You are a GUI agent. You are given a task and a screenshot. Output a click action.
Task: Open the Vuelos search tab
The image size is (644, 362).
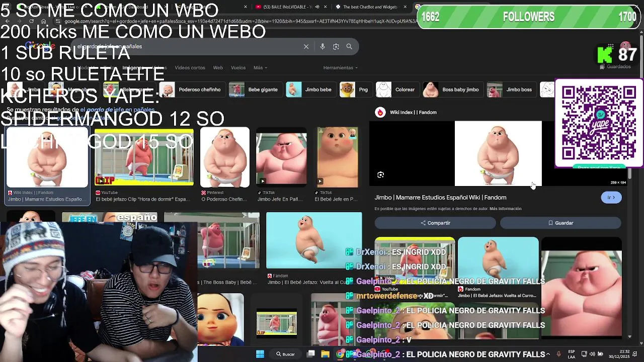(x=238, y=67)
